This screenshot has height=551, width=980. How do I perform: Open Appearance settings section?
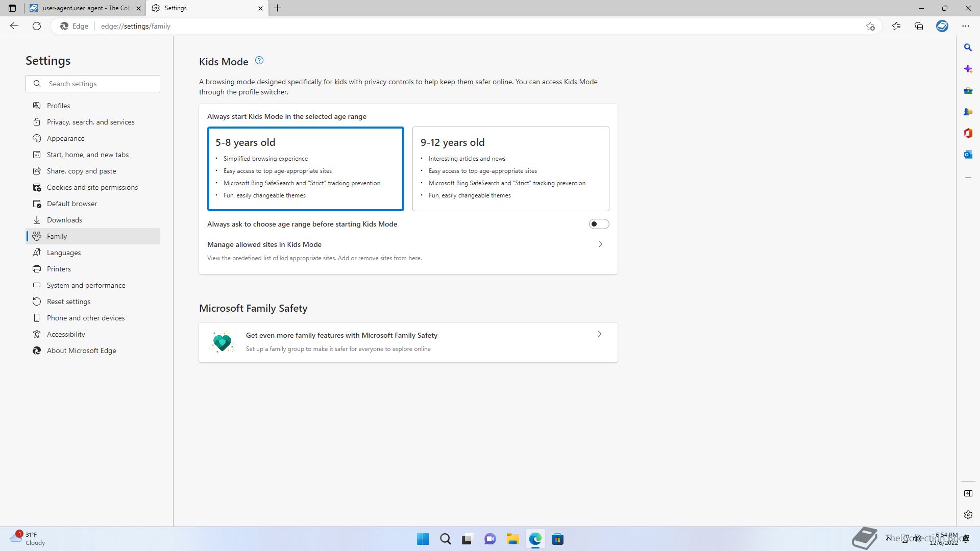93,138
